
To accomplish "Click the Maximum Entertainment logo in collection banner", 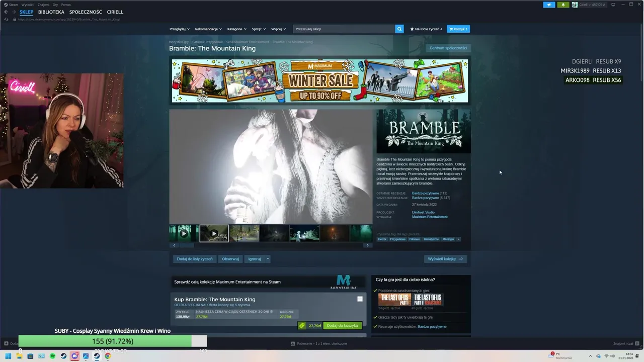I will tap(343, 282).
